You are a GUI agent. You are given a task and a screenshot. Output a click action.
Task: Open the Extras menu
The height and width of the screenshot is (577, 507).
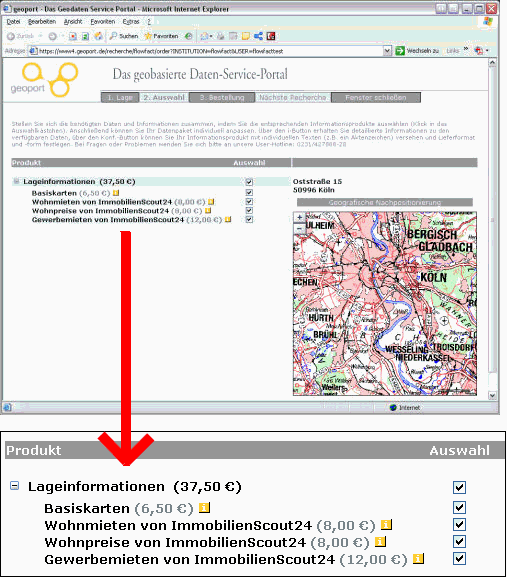pos(131,22)
